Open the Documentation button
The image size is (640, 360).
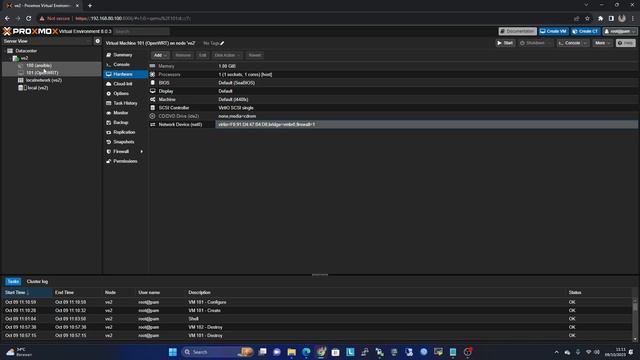point(518,31)
